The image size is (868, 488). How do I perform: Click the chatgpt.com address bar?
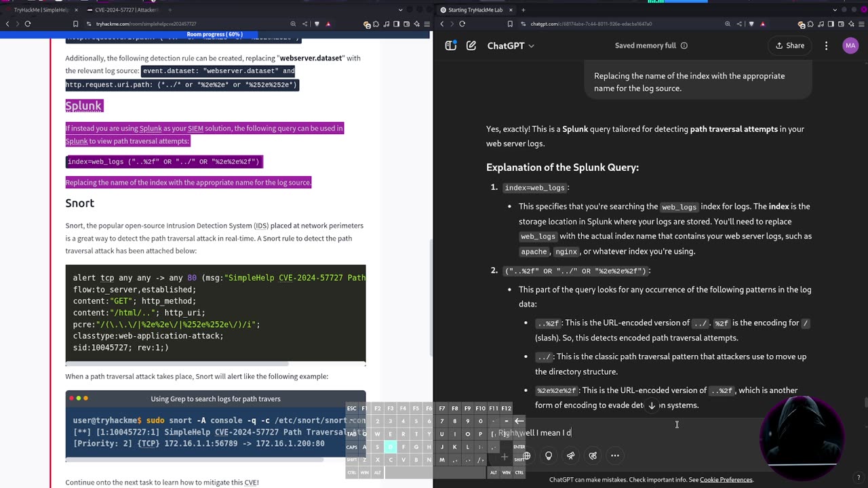coord(610,24)
